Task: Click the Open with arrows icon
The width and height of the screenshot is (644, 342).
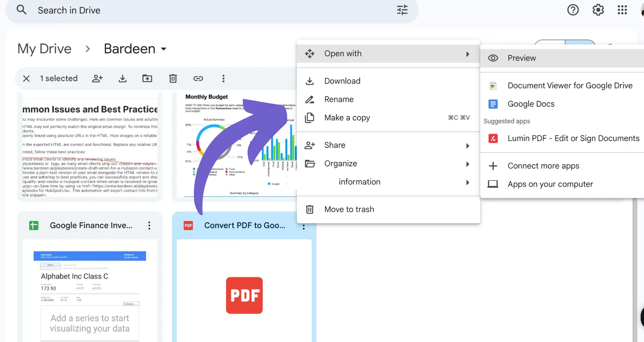Action: click(x=310, y=54)
